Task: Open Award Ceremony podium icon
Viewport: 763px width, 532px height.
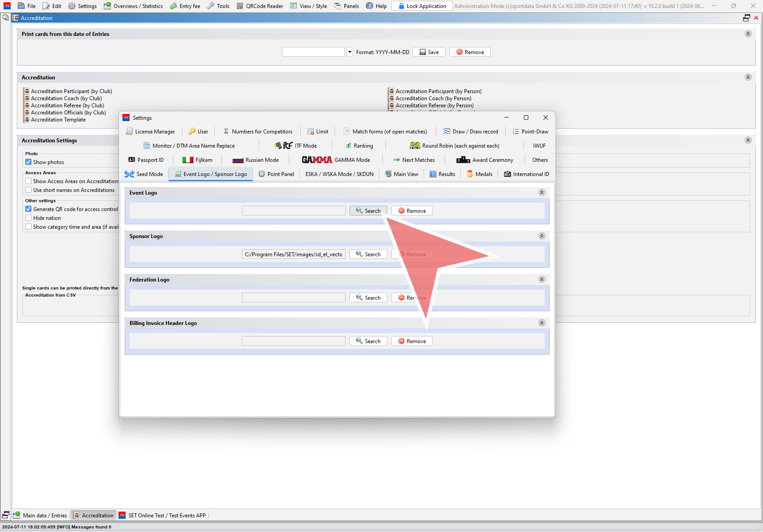Action: pyautogui.click(x=463, y=160)
